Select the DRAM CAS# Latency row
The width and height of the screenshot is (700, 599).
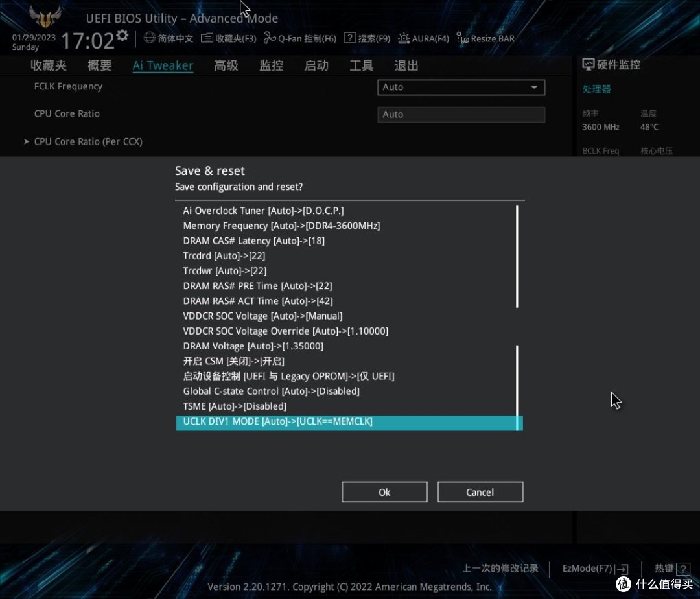349,241
